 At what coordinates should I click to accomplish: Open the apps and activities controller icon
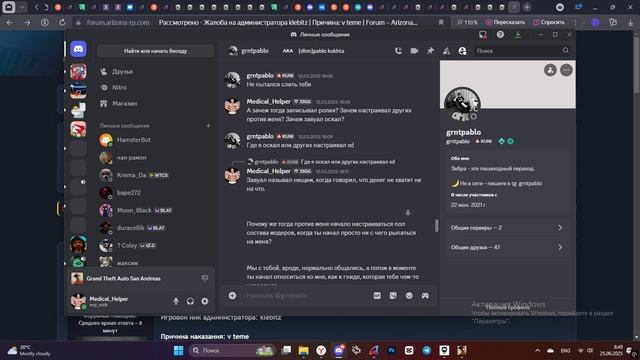tap(425, 296)
